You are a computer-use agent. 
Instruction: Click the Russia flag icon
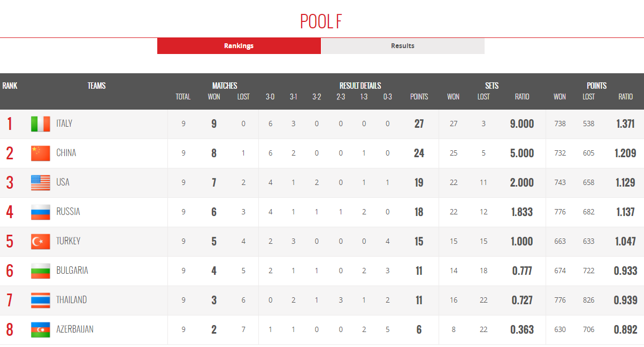point(41,212)
